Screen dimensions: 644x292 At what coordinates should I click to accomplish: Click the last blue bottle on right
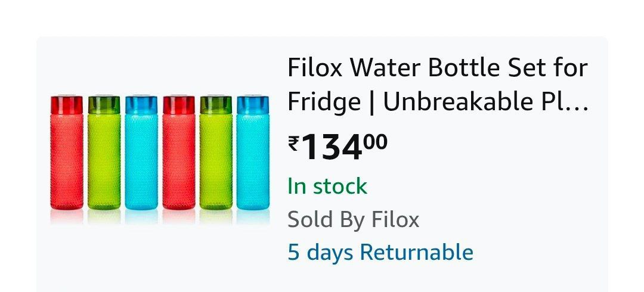(x=253, y=153)
